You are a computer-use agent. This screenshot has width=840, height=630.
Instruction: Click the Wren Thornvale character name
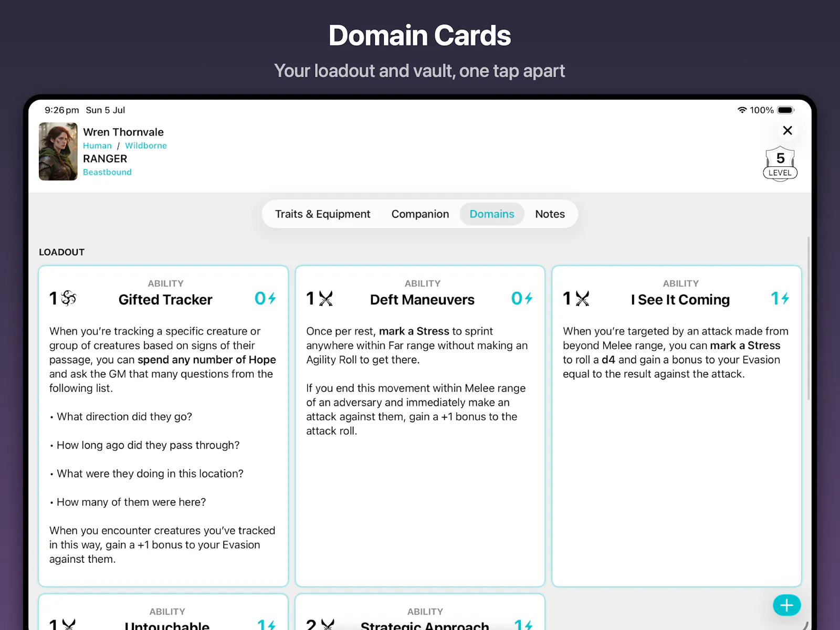[123, 132]
